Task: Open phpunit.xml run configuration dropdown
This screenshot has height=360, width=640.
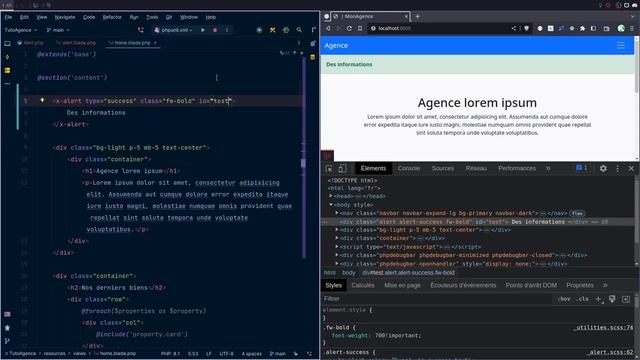Action: 174,30
